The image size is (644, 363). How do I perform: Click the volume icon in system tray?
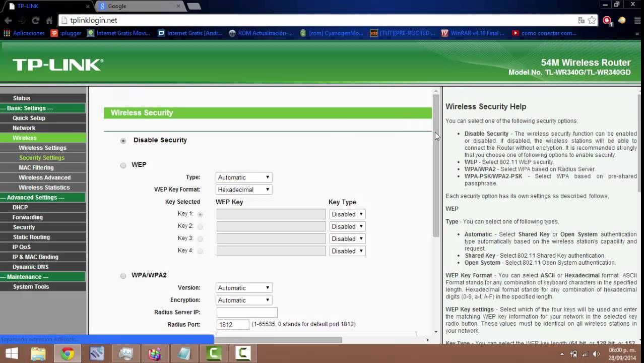click(596, 354)
